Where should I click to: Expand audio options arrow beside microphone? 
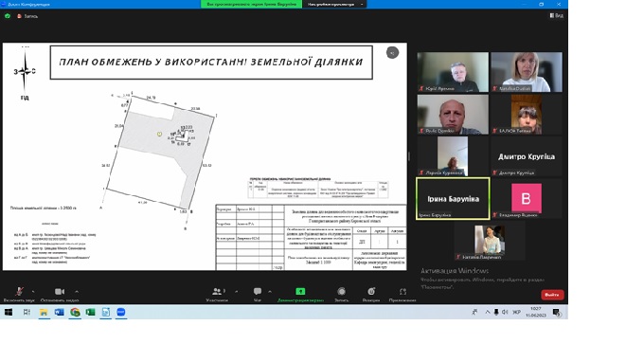33,291
